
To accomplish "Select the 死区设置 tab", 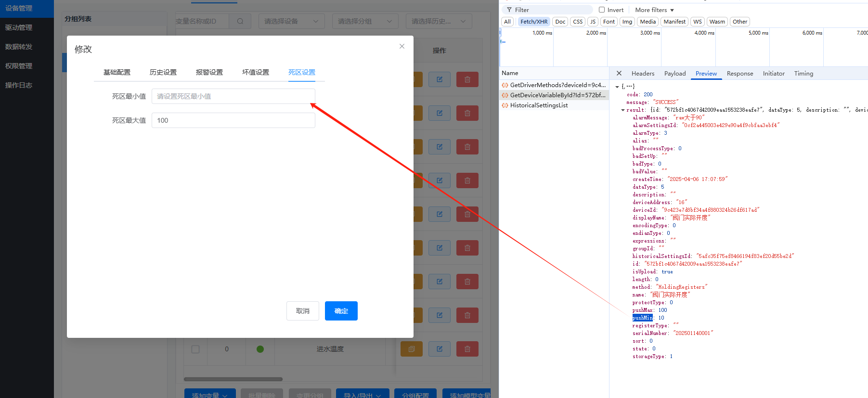I will 302,72.
